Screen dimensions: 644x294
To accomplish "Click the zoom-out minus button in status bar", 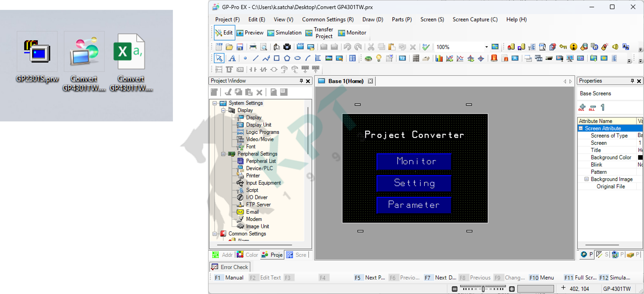I will pos(455,289).
